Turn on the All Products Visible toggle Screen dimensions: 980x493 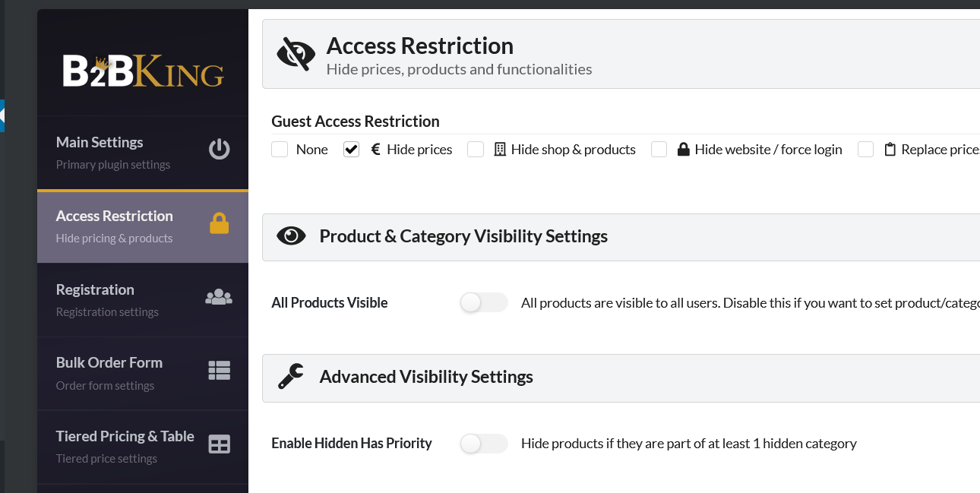pos(484,302)
